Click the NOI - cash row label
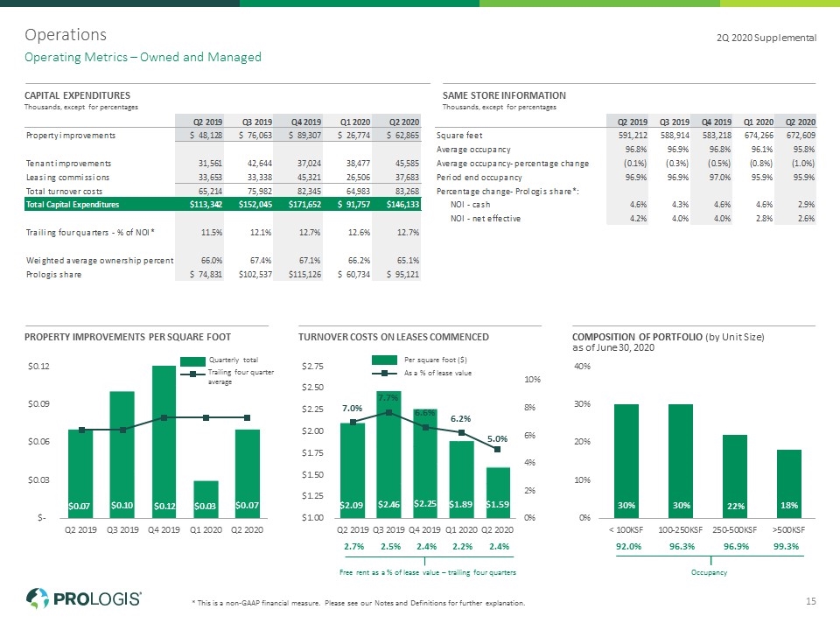This screenshot has width=840, height=630. tap(471, 205)
